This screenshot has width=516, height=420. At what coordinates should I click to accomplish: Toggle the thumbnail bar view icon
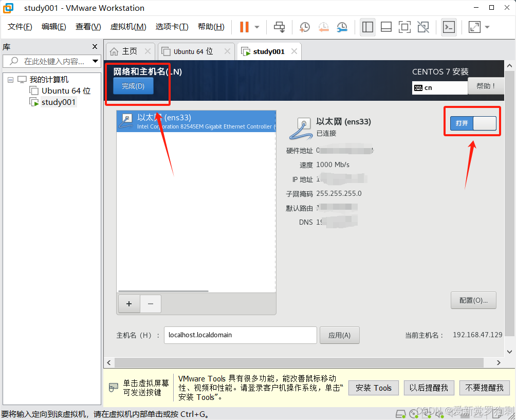pos(386,27)
